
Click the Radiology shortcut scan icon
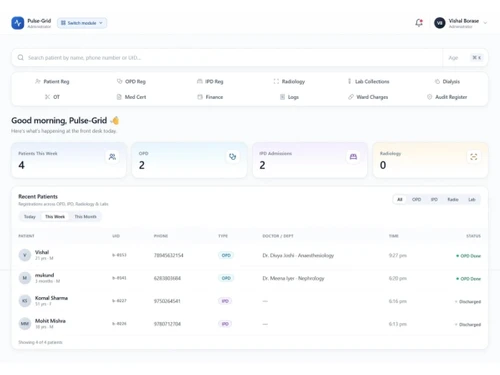click(x=276, y=81)
